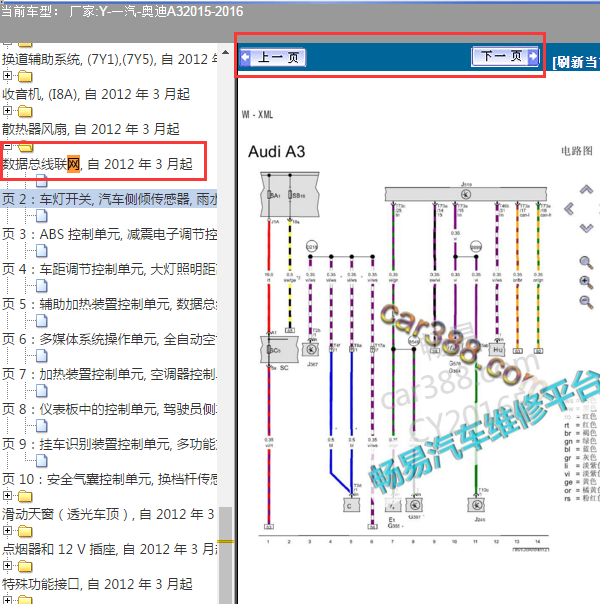Click the folder icon above 点烟器 entry
Screen dimensions: 600x604
25,531
